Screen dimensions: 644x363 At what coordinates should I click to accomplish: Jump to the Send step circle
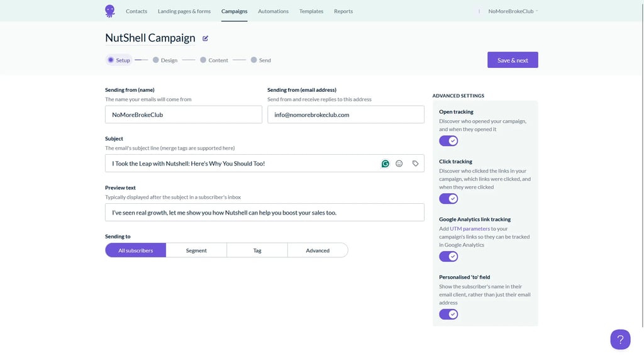253,60
